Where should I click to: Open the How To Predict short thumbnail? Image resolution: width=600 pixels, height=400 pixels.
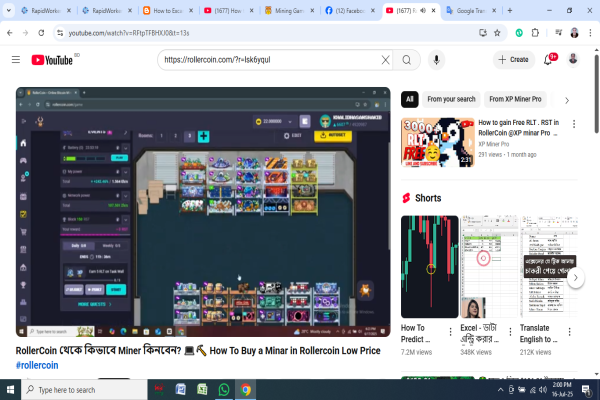pyautogui.click(x=429, y=266)
